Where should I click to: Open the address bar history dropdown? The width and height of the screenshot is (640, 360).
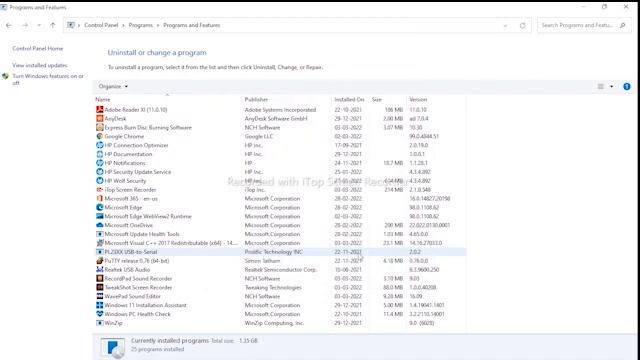505,25
